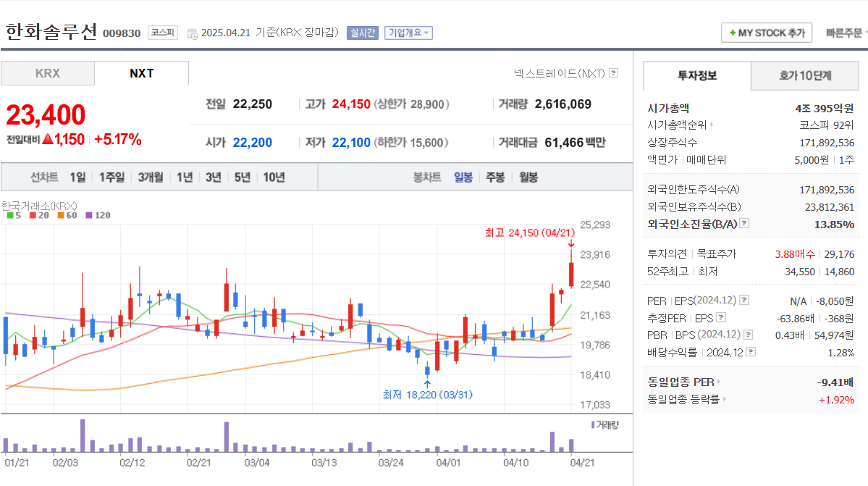Click the stock code 009830
The height and width of the screenshot is (486, 868).
(122, 33)
